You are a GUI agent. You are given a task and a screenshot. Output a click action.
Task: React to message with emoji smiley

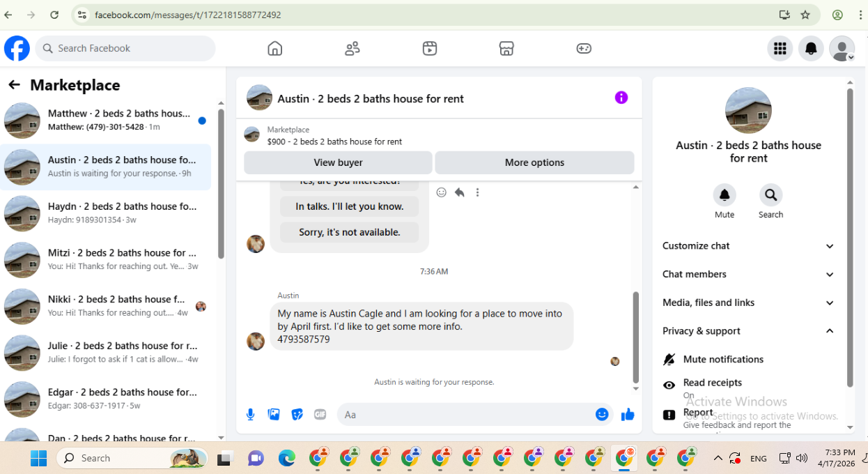point(441,192)
